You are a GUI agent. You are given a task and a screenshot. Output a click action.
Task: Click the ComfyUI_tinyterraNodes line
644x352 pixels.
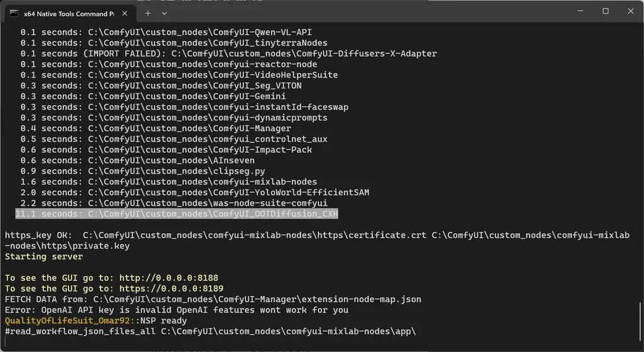tap(174, 43)
